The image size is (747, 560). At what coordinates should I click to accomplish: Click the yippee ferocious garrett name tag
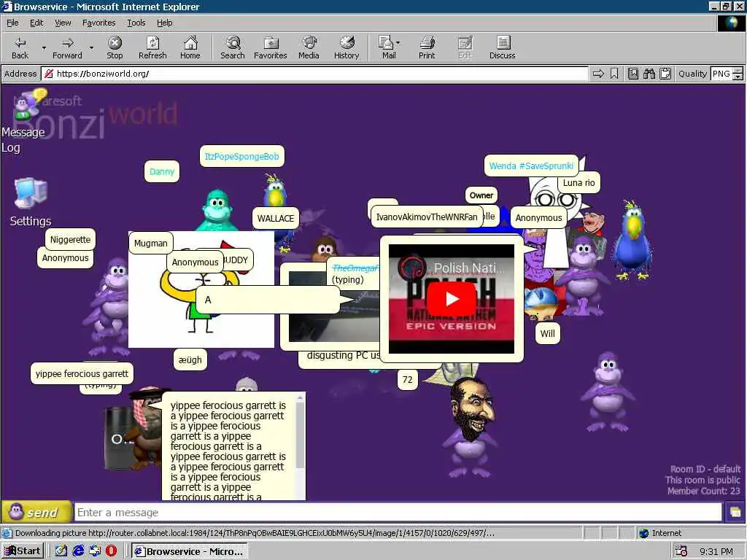[82, 374]
